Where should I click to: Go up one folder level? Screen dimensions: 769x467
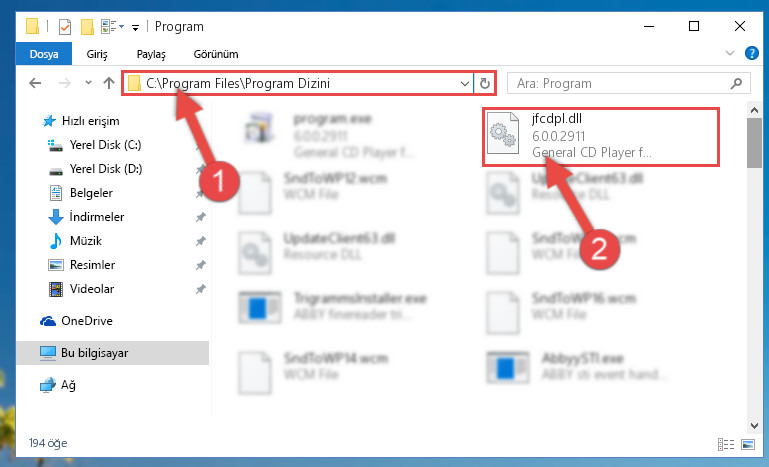(x=109, y=83)
